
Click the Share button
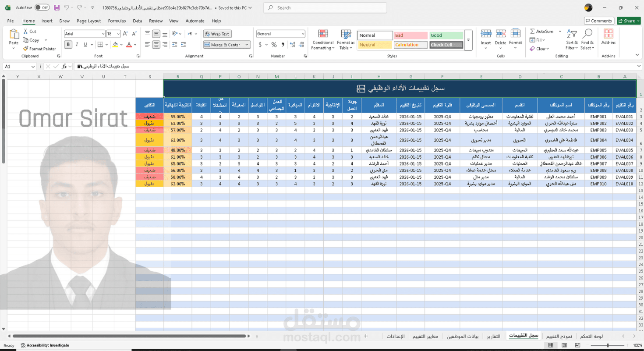coord(629,21)
